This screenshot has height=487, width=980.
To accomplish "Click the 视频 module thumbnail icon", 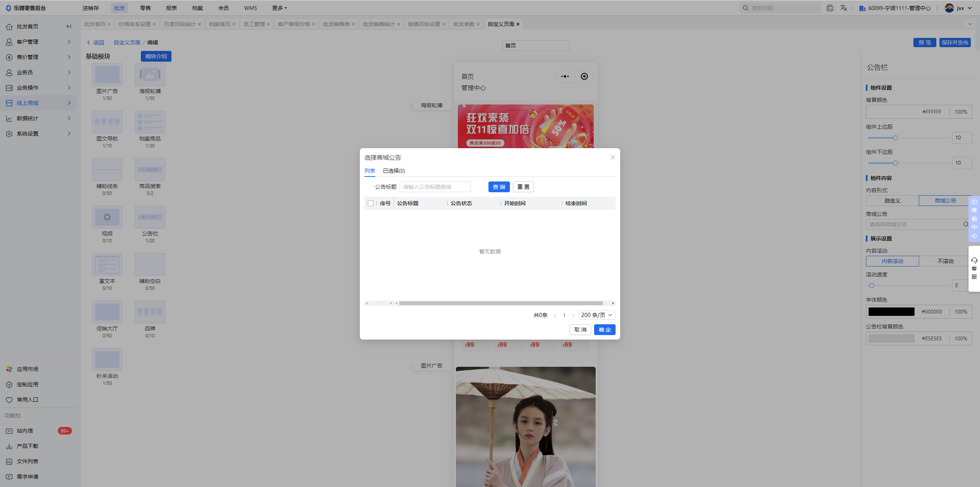I will 107,217.
